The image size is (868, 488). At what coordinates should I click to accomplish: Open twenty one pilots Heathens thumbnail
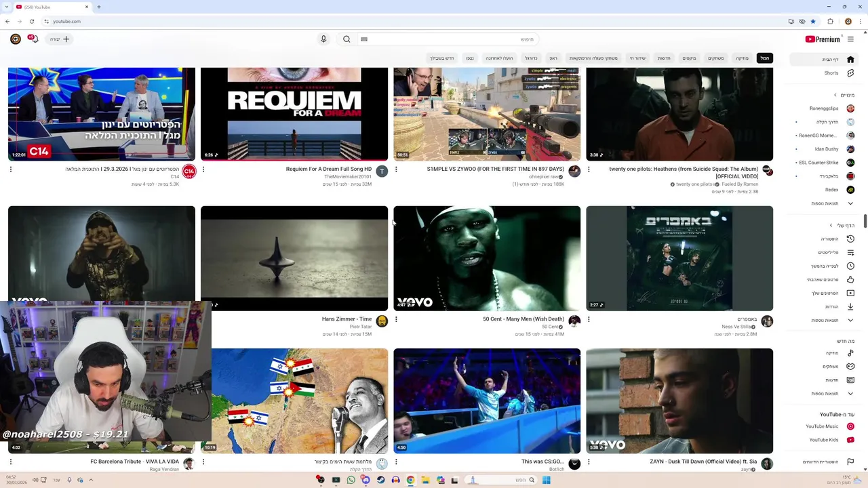tap(679, 114)
